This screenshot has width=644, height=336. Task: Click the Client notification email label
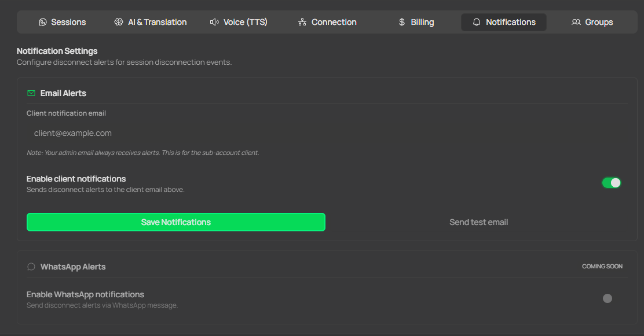coord(66,113)
